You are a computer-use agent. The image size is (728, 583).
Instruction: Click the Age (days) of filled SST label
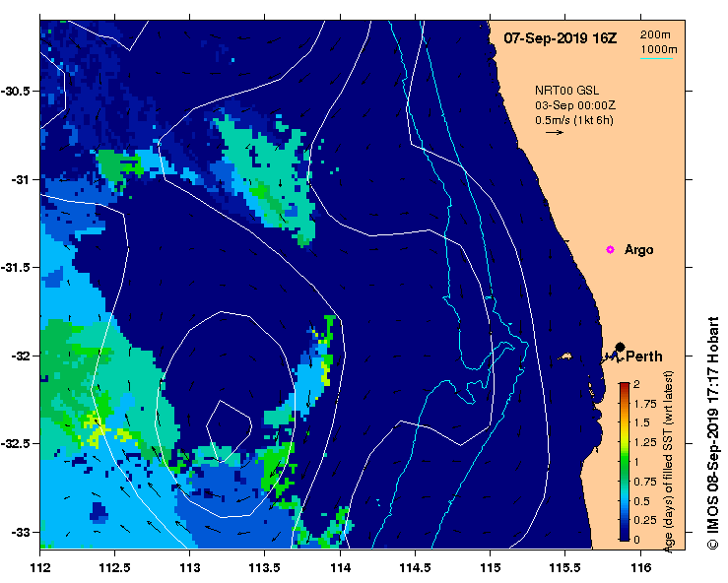668,462
